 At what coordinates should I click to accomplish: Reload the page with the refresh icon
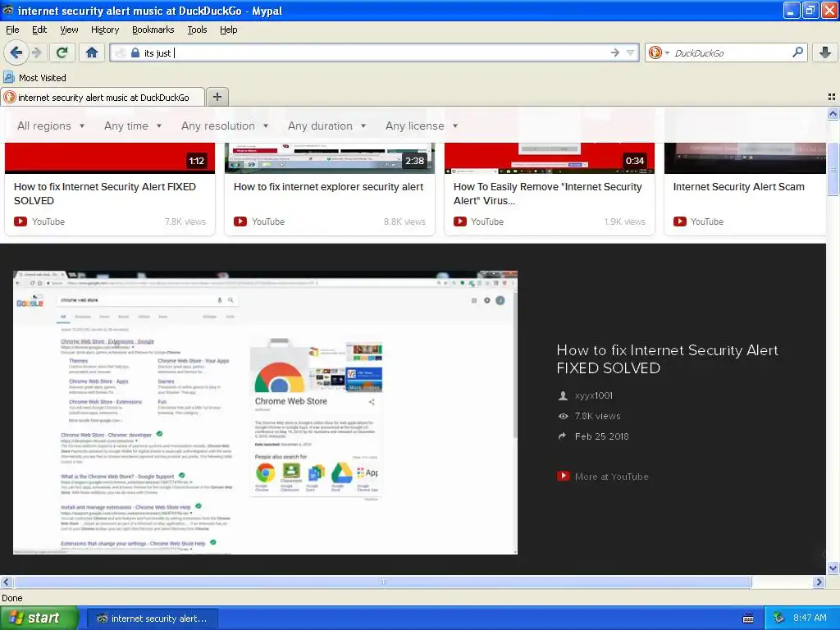tap(62, 52)
